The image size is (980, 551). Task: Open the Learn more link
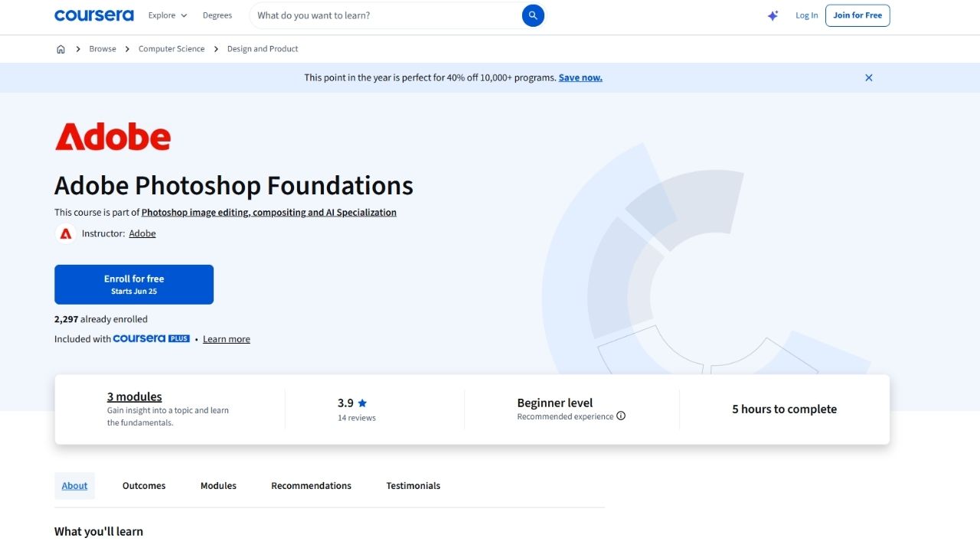[227, 339]
